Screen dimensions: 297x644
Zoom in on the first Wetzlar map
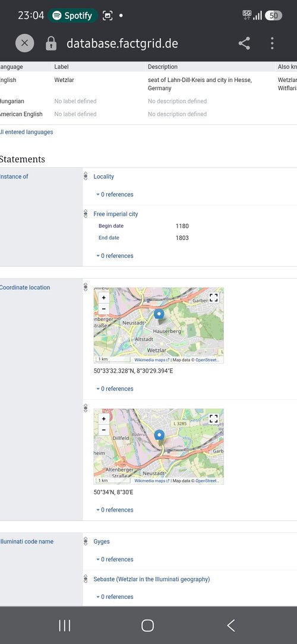click(x=103, y=298)
